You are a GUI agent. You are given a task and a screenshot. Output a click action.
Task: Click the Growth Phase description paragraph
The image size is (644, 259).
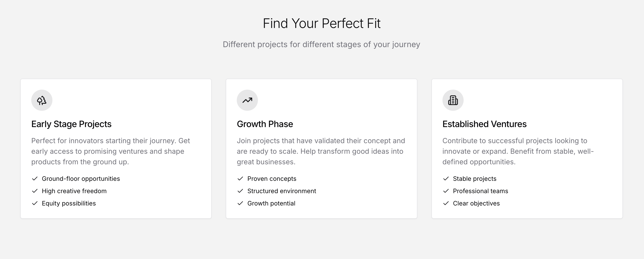321,151
